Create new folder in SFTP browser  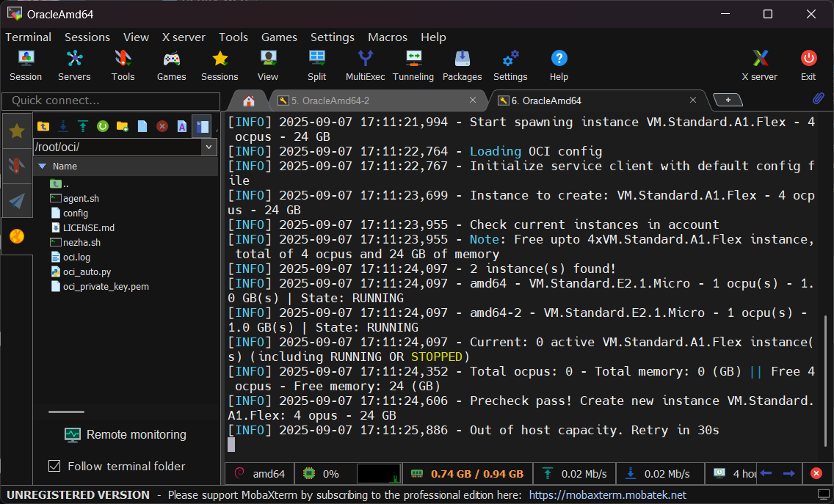tap(123, 126)
